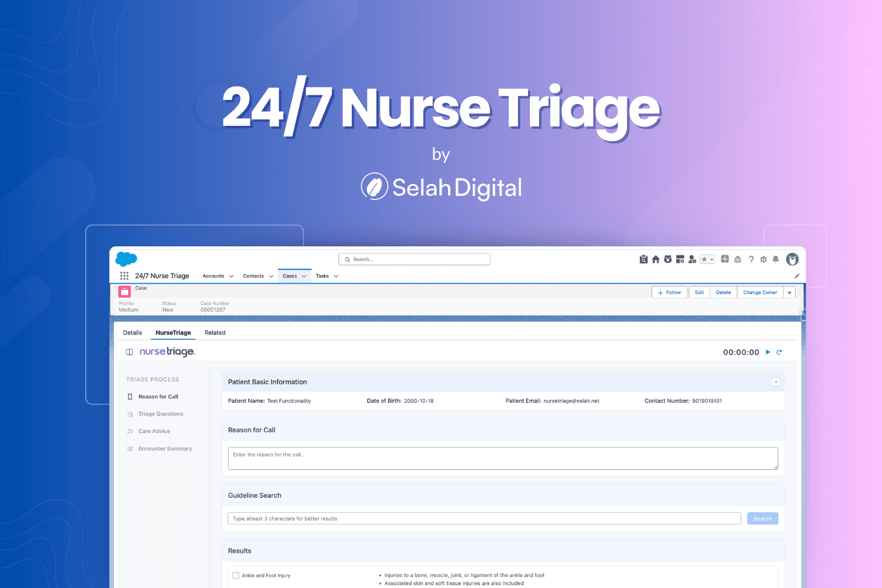Screen dimensions: 882x588
Task: Check the Ankle and Foot Injury checkbox
Action: click(x=236, y=576)
